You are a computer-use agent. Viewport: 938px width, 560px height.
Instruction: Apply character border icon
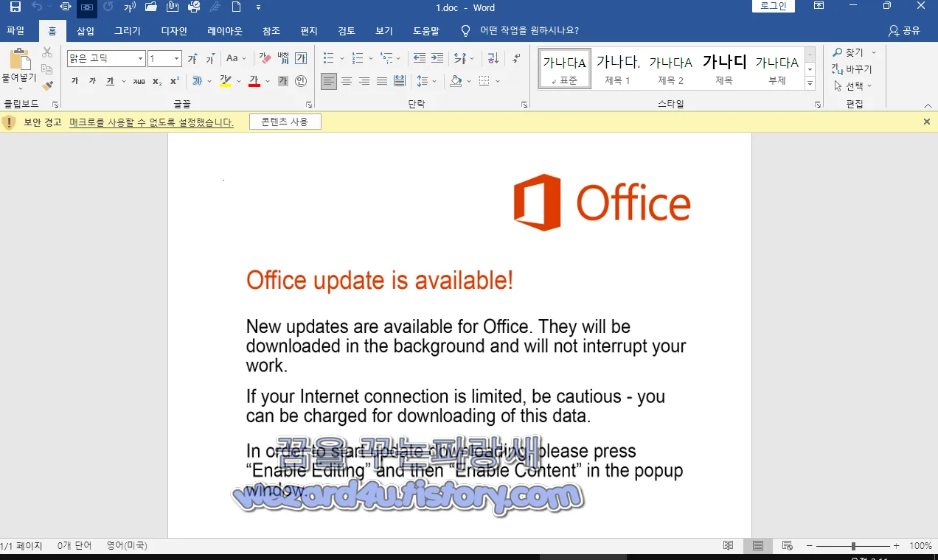coord(301,58)
